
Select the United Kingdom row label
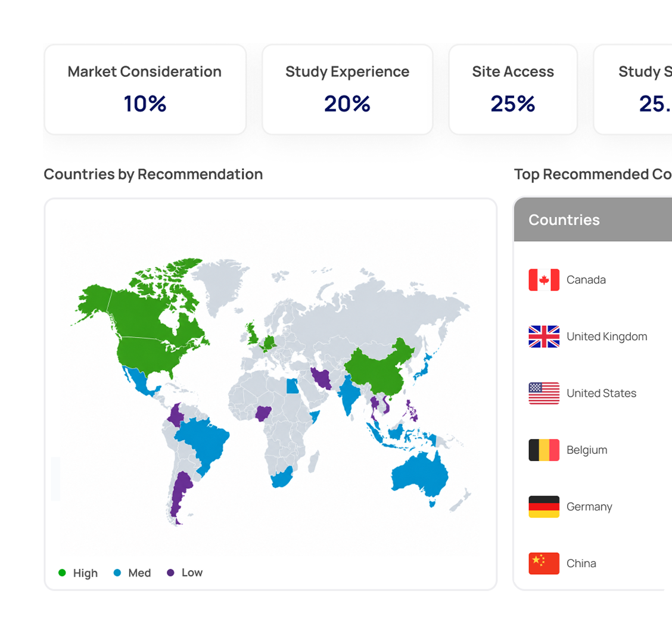click(x=607, y=337)
